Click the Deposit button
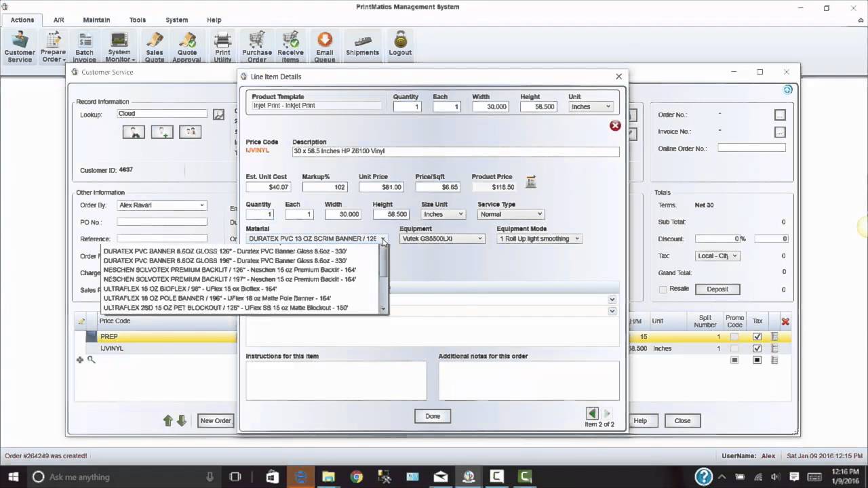The image size is (868, 488). point(717,289)
